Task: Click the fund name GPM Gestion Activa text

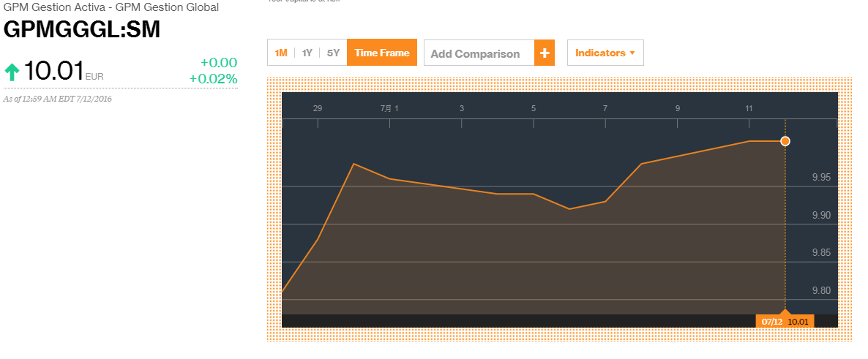Action: point(111,7)
